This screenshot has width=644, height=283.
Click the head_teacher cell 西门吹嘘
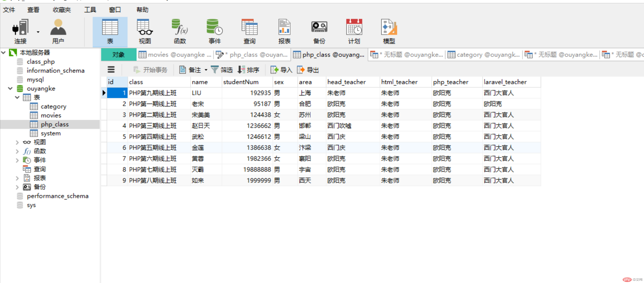(353, 126)
